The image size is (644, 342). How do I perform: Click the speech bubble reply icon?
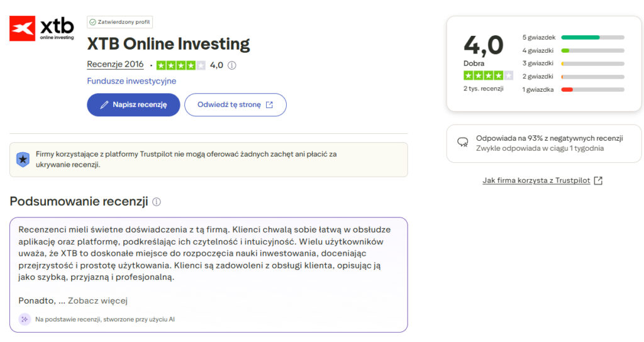pos(463,143)
